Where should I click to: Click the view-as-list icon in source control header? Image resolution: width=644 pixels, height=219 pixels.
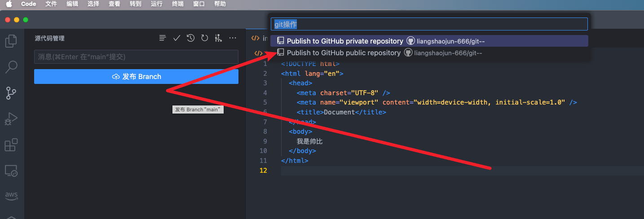(163, 38)
